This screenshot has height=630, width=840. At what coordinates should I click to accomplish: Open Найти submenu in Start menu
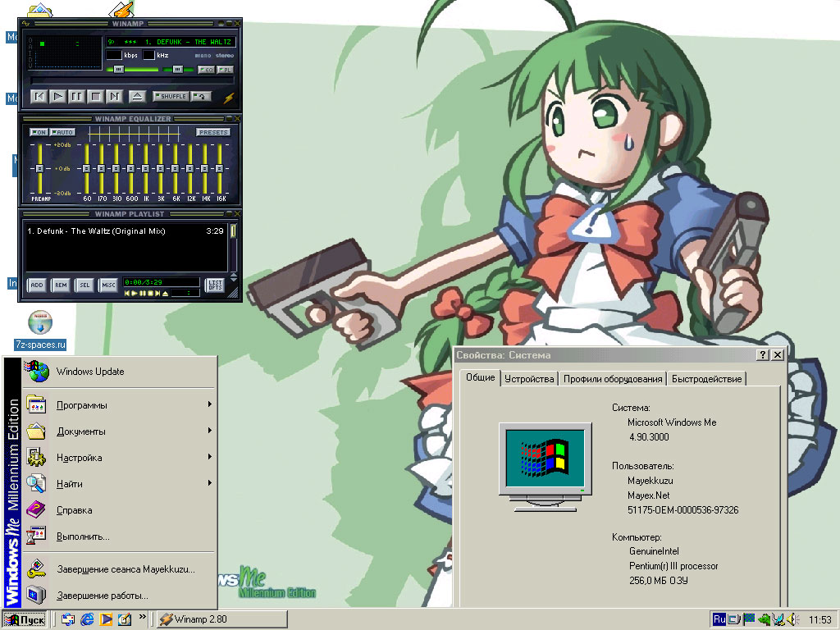pos(119,484)
